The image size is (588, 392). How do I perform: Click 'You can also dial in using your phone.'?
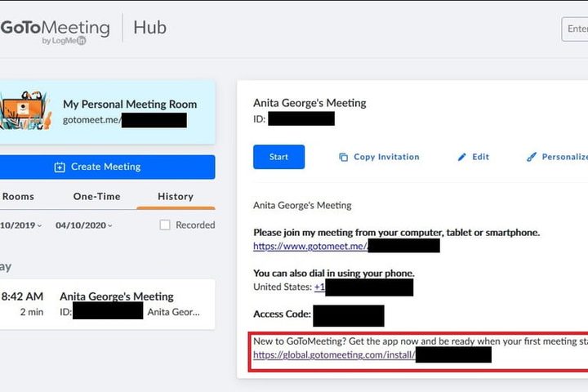click(334, 273)
